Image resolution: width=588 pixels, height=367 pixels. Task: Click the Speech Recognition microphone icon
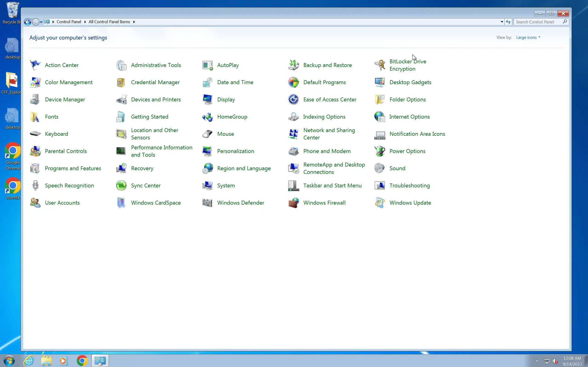[35, 185]
